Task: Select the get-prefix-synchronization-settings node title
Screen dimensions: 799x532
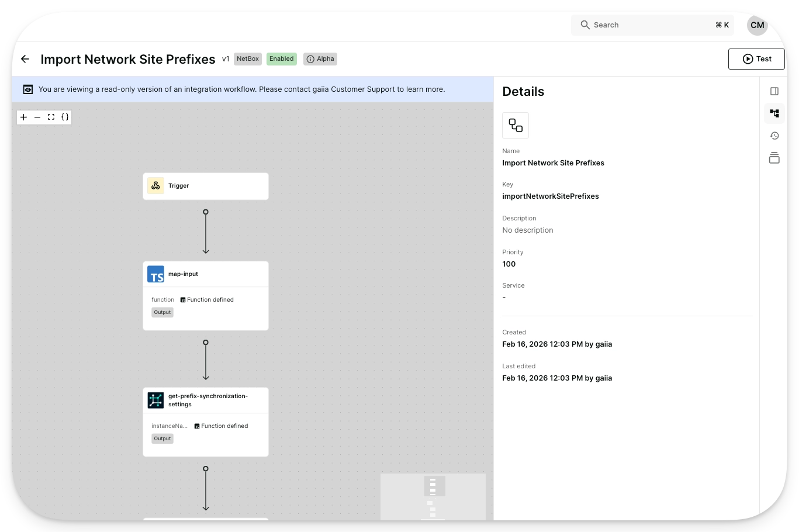Action: click(x=208, y=400)
